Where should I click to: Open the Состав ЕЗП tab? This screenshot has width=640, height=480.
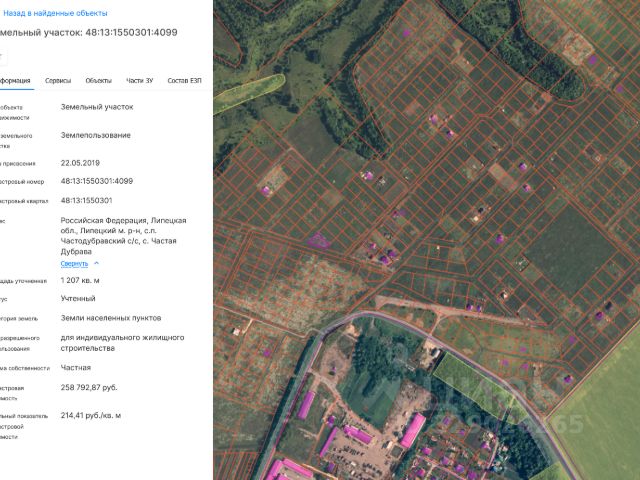pos(184,80)
